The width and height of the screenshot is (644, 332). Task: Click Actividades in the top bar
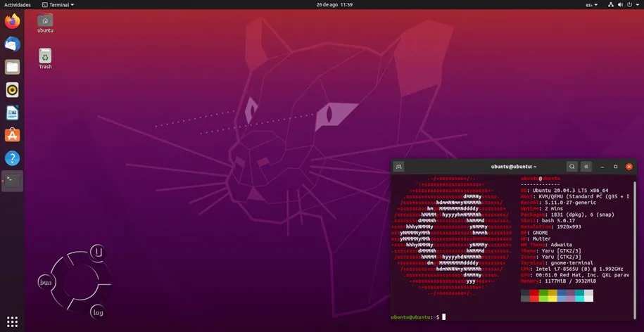point(18,4)
